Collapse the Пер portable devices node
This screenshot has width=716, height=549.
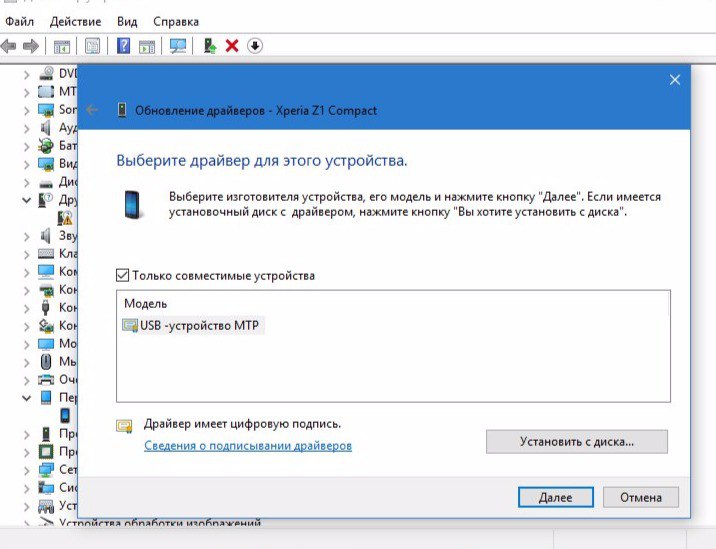click(27, 398)
